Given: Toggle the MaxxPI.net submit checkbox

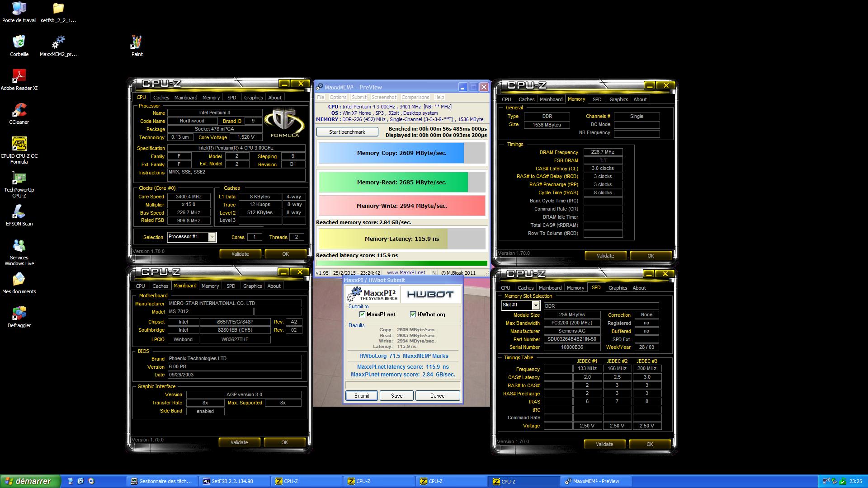Looking at the screenshot, I should pyautogui.click(x=362, y=314).
